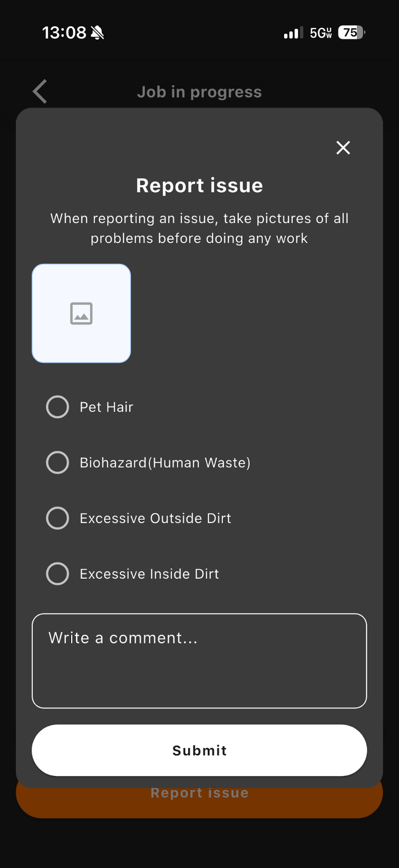Tap the 5G UW network indicator
399x868 pixels.
pos(321,33)
